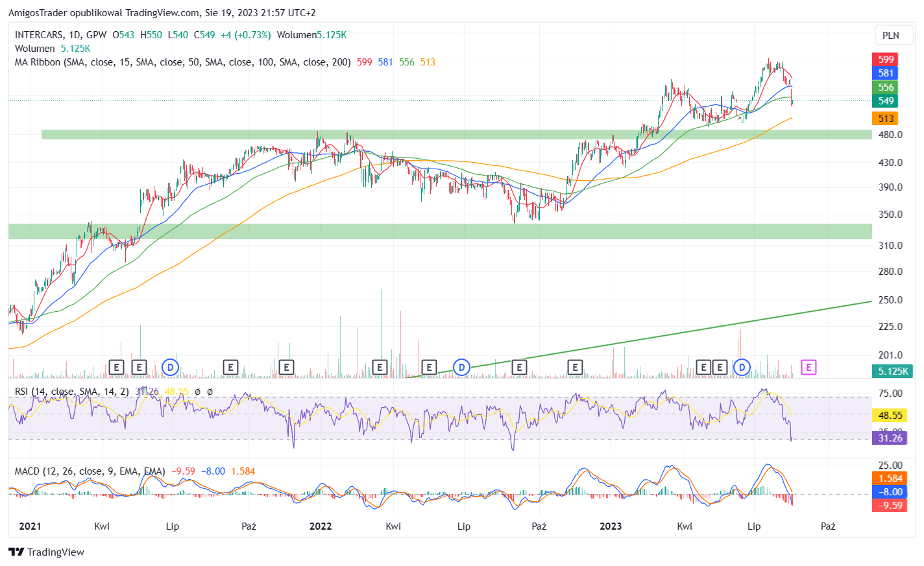Click the blue -8.00 MACD label
Image resolution: width=924 pixels, height=566 pixels.
pyautogui.click(x=890, y=492)
